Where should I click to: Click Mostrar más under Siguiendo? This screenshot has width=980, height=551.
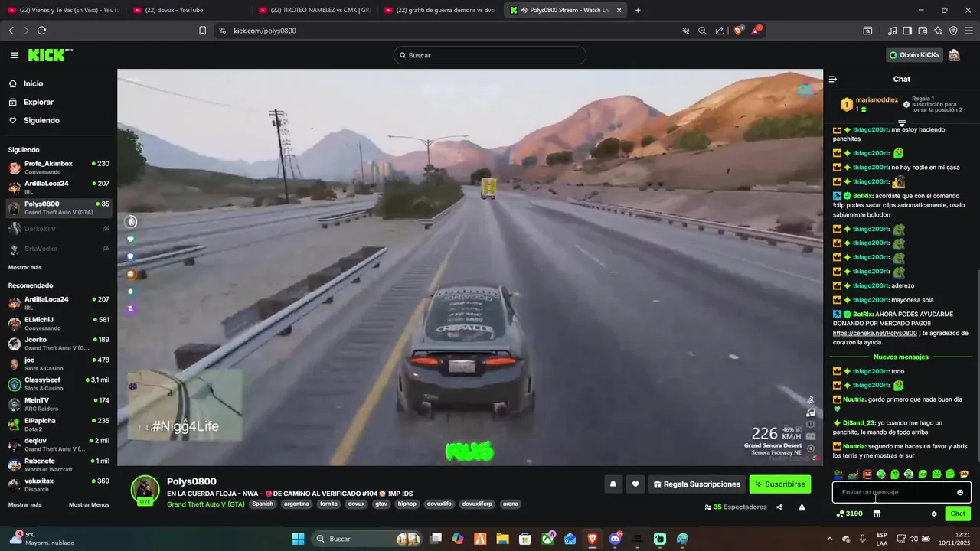point(25,267)
